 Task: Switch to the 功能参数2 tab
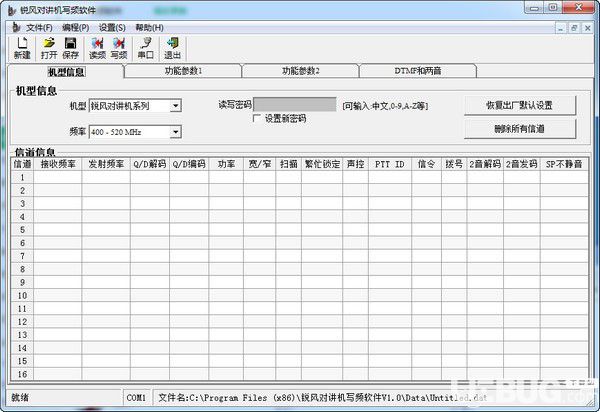click(301, 71)
